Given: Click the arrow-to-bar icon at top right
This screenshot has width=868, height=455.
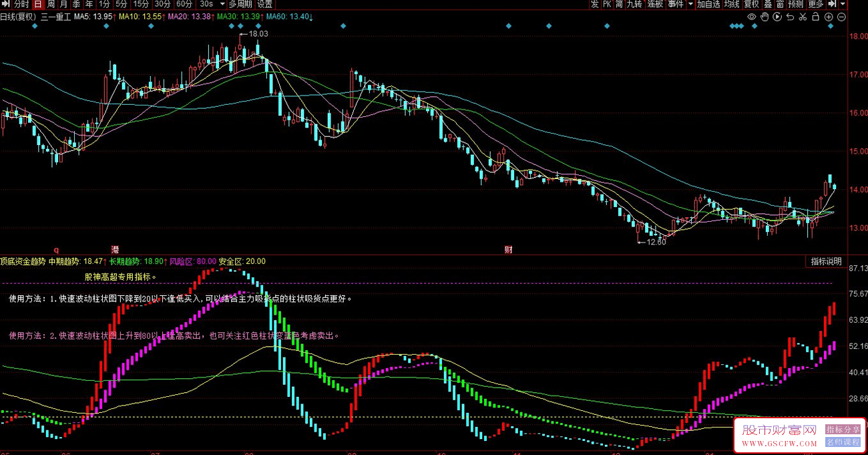Looking at the screenshot, I should pyautogui.click(x=831, y=4).
